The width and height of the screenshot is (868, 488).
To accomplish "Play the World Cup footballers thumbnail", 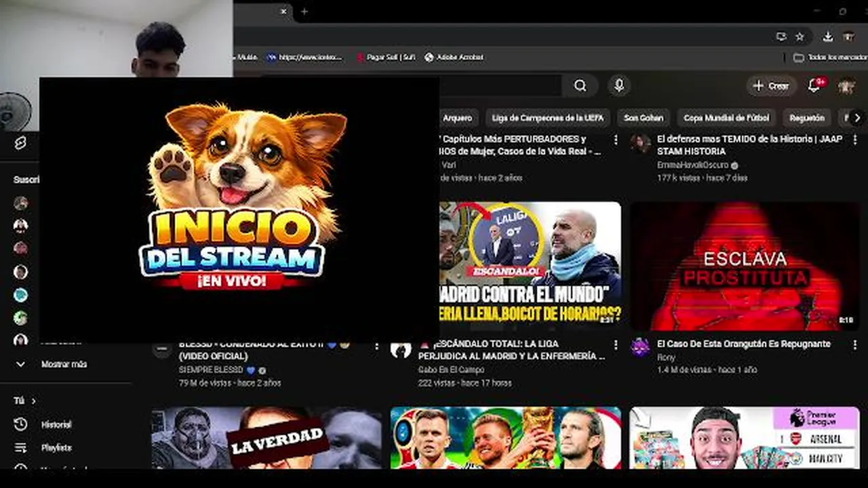I will [505, 438].
